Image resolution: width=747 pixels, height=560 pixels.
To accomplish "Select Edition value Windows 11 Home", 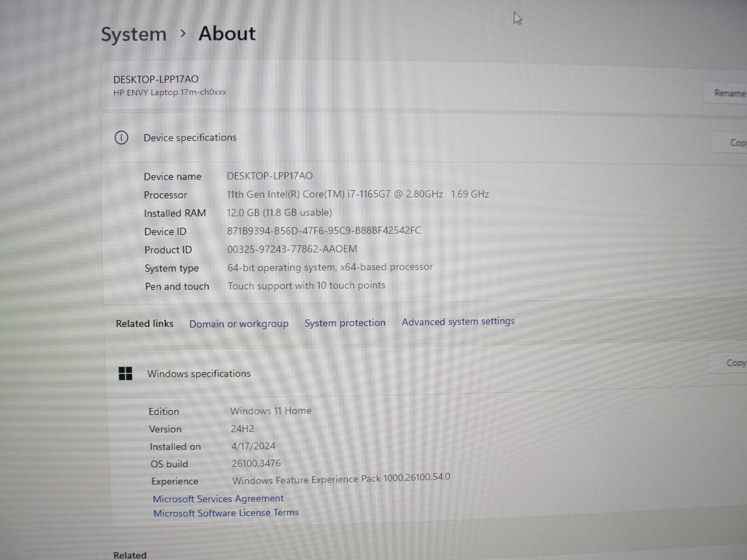I will pyautogui.click(x=271, y=411).
